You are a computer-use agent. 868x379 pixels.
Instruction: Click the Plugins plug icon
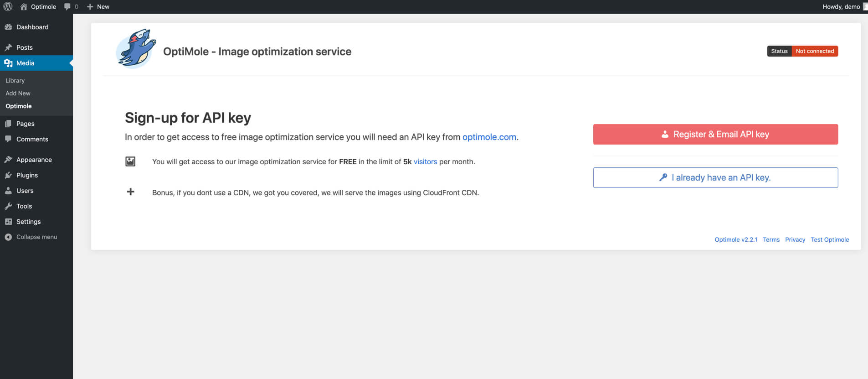[8, 175]
